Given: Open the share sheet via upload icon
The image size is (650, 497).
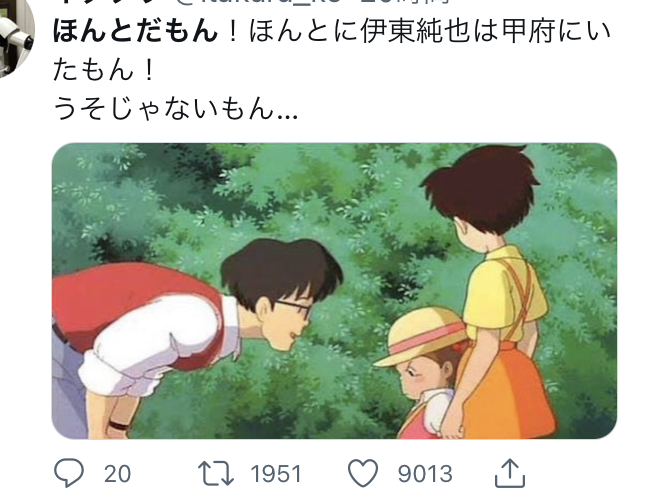Looking at the screenshot, I should click(510, 473).
